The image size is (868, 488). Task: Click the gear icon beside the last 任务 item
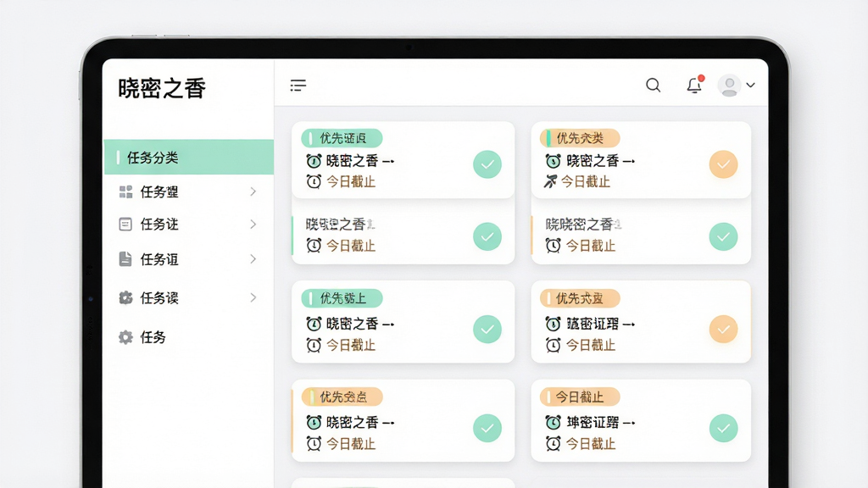[125, 337]
